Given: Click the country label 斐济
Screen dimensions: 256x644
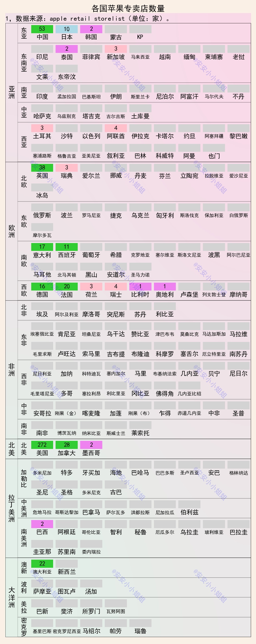Looking at the screenshot, I should click(x=66, y=611).
